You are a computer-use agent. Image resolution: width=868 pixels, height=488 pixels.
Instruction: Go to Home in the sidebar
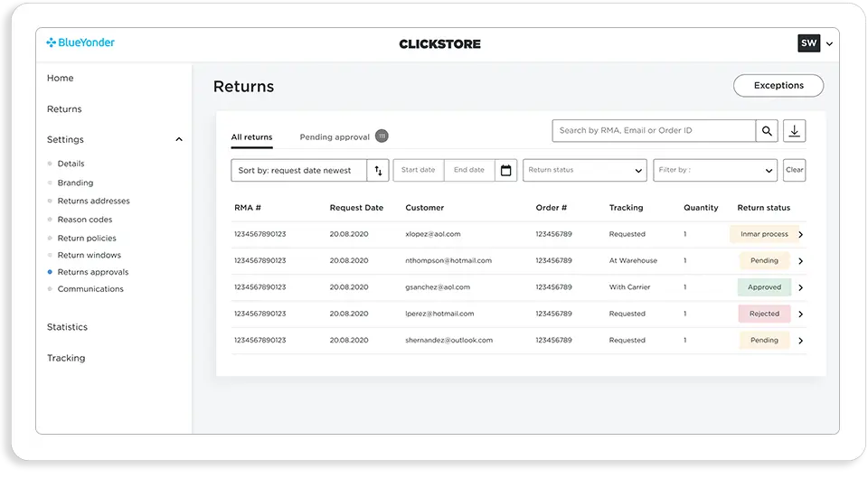tap(61, 78)
